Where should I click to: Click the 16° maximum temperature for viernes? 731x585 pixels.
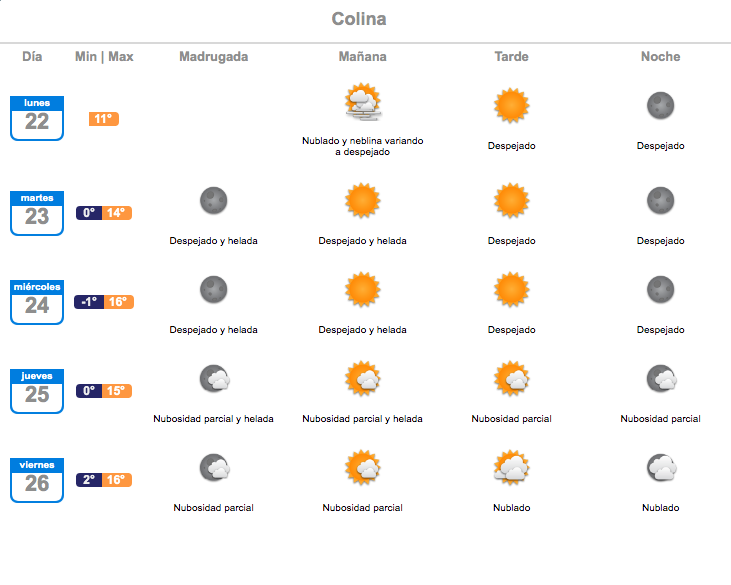click(x=117, y=480)
